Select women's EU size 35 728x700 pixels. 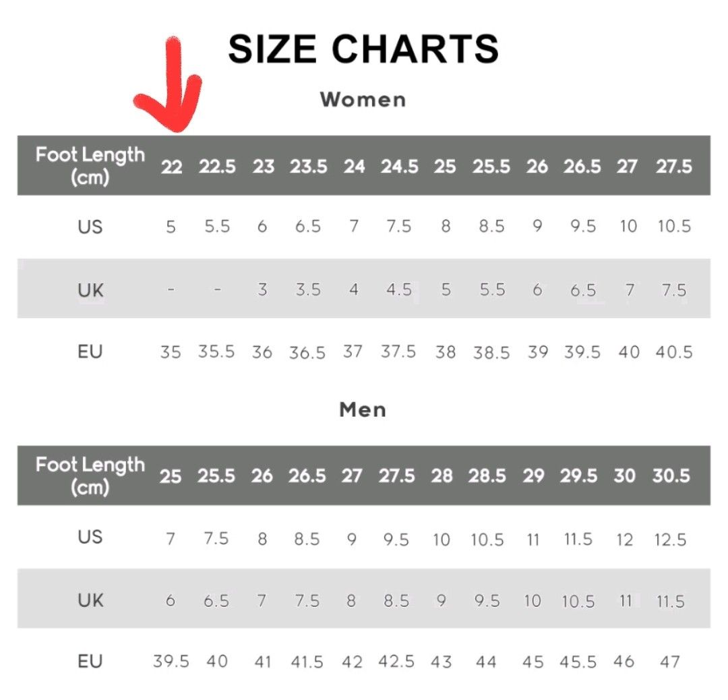[x=171, y=352]
